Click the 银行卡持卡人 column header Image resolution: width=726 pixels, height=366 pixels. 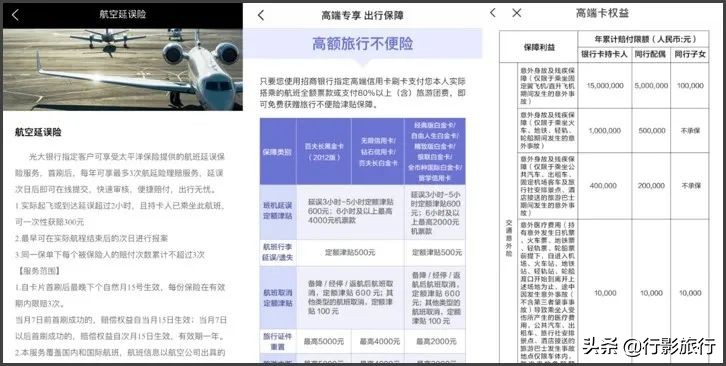click(605, 54)
